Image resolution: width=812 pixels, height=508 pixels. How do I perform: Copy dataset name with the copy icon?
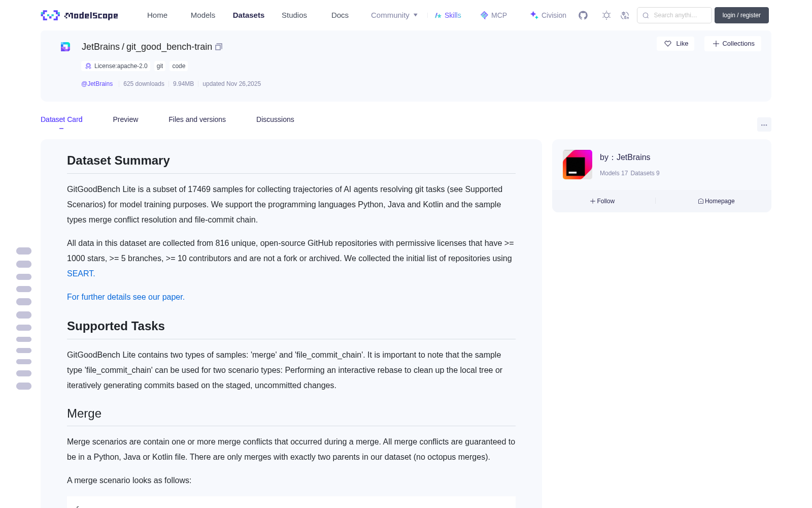click(219, 47)
